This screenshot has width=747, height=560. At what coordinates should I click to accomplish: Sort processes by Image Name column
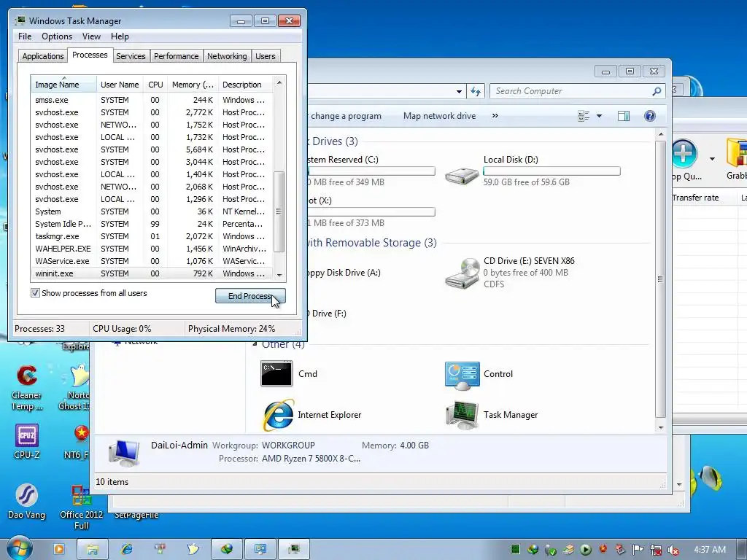click(x=63, y=85)
